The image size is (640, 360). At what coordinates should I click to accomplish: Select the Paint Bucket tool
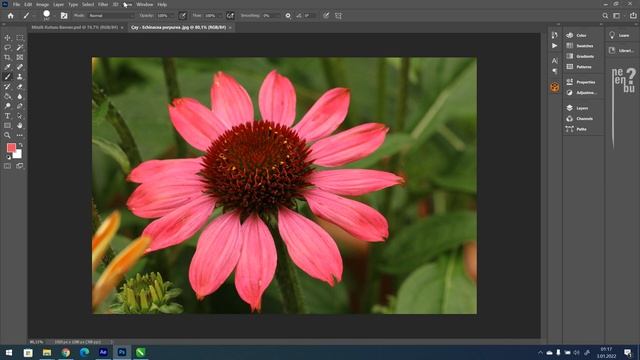point(7,96)
